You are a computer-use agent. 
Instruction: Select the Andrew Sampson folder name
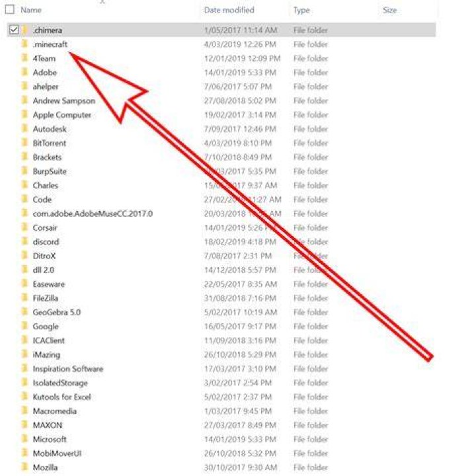pyautogui.click(x=64, y=100)
